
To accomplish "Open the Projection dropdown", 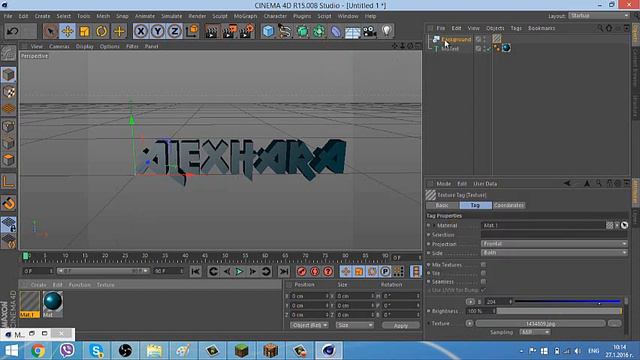I will [554, 244].
